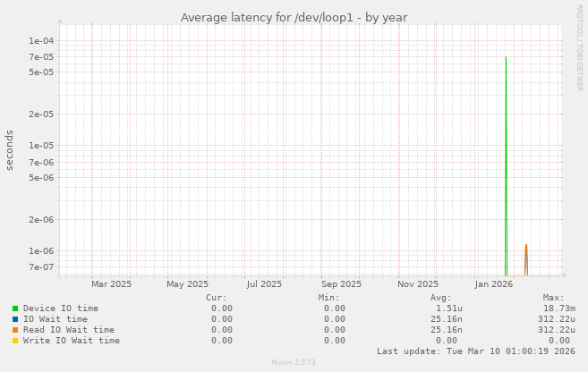Screen dimensions: 588x372
Task: Click the small orange Read IO Wait spike
Action: pos(526,260)
